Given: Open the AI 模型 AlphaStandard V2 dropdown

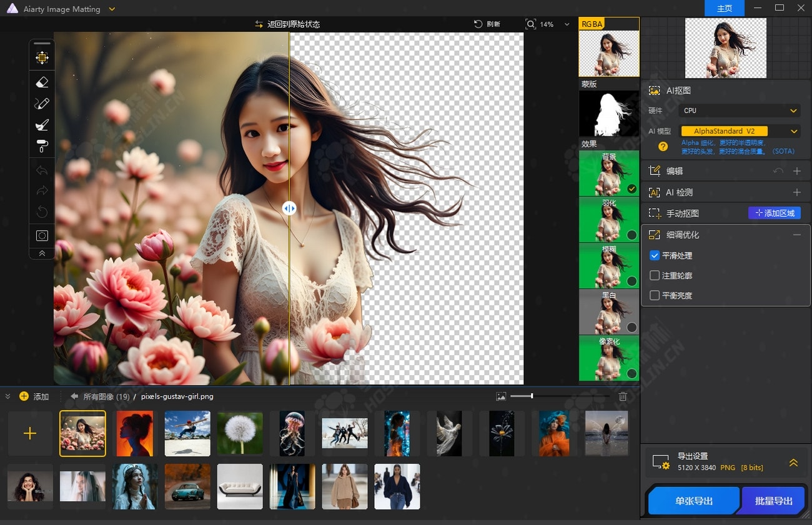Looking at the screenshot, I should tap(740, 131).
